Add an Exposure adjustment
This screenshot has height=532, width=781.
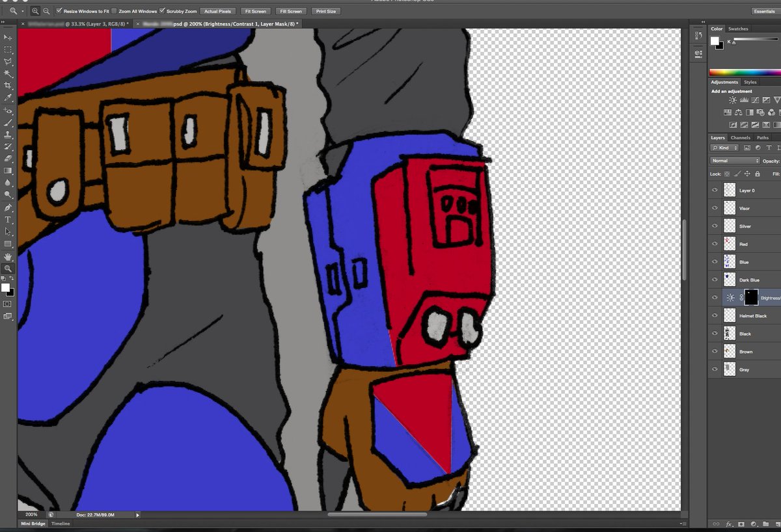click(x=766, y=100)
